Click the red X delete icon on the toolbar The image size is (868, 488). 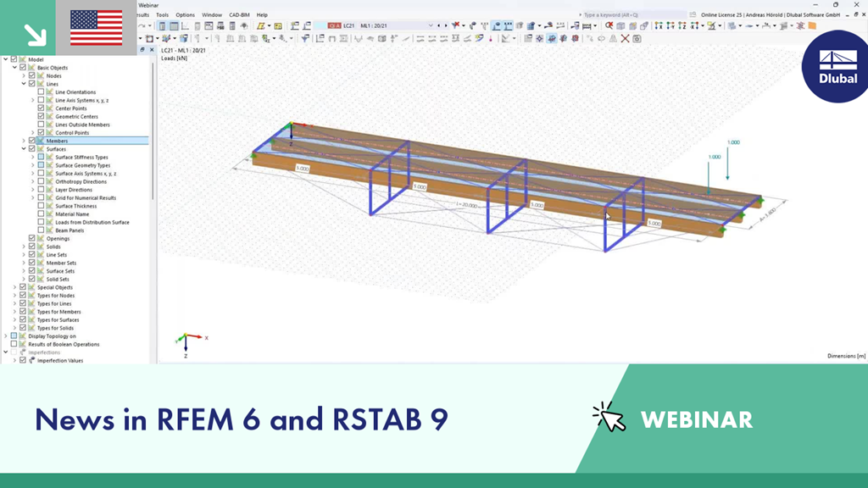click(x=625, y=38)
